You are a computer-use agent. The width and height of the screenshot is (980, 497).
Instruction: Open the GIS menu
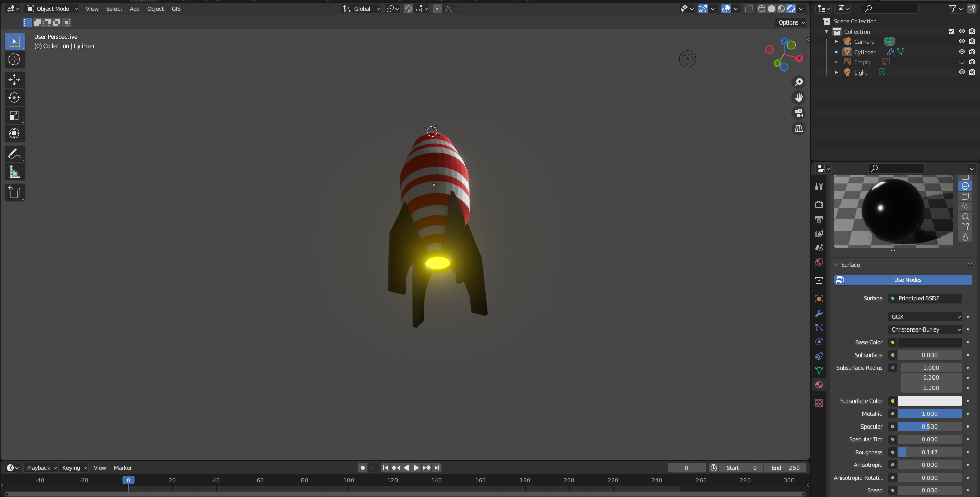pyautogui.click(x=176, y=9)
